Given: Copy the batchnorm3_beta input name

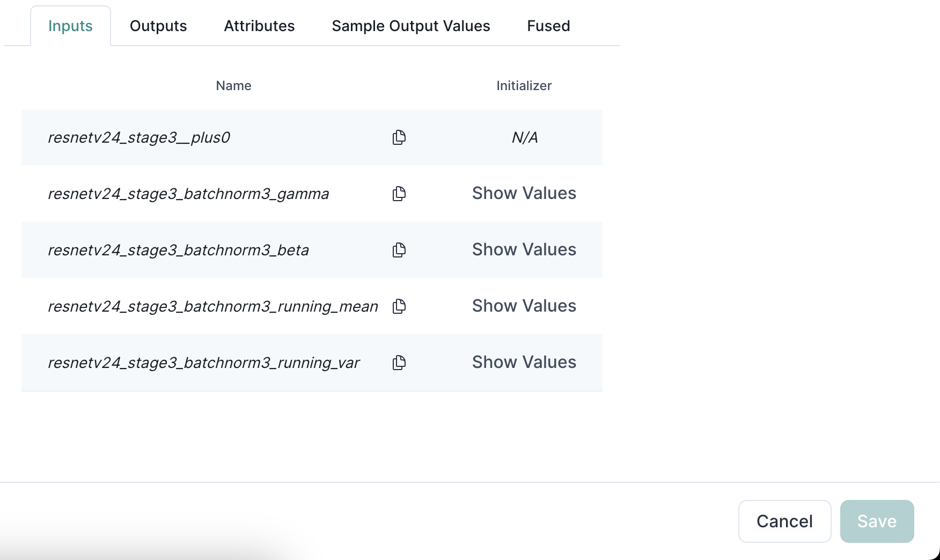Looking at the screenshot, I should tap(399, 250).
